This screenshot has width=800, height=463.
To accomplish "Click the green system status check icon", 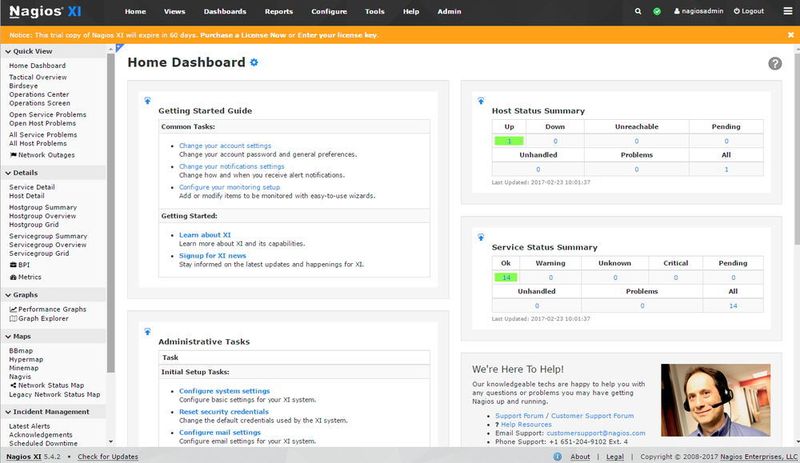I will coord(657,11).
